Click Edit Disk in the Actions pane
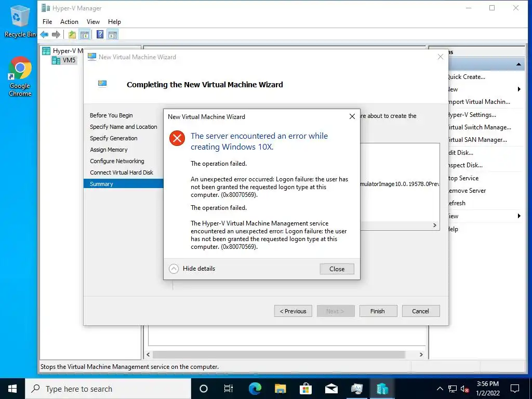 pos(461,153)
